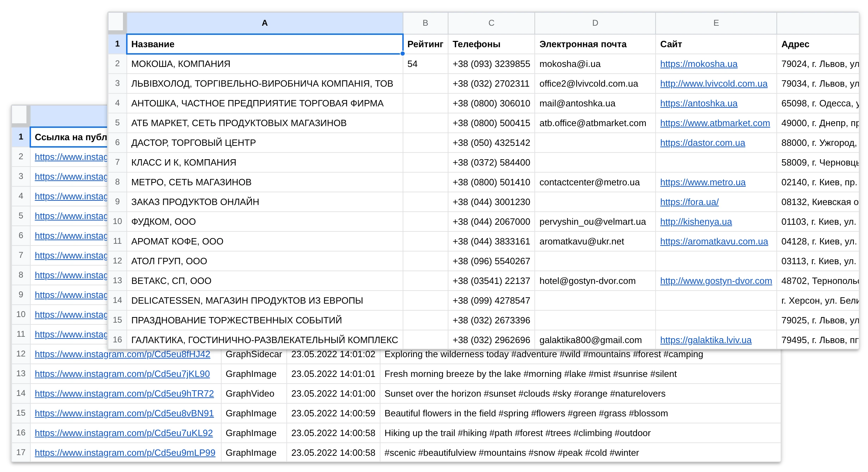Image resolution: width=868 pixels, height=472 pixels.
Task: Select the Телефоны header cell
Action: click(491, 44)
